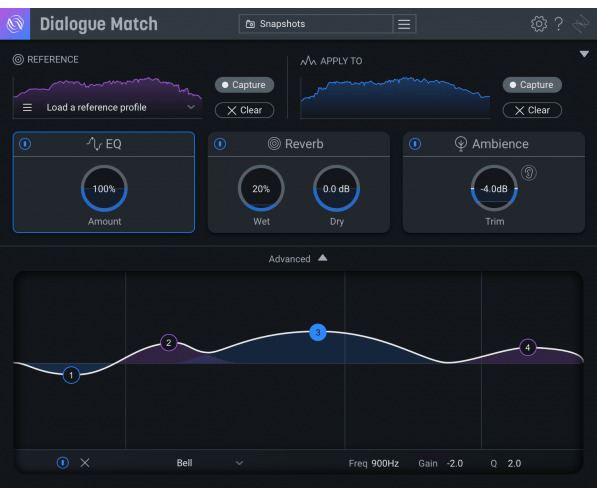
Task: Select EQ node 4
Action: 528,347
